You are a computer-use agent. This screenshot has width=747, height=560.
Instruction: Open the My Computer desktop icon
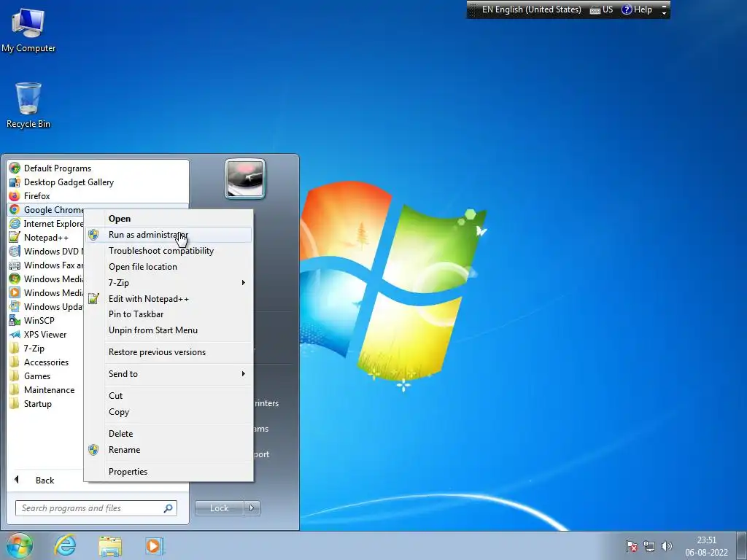[x=28, y=31]
